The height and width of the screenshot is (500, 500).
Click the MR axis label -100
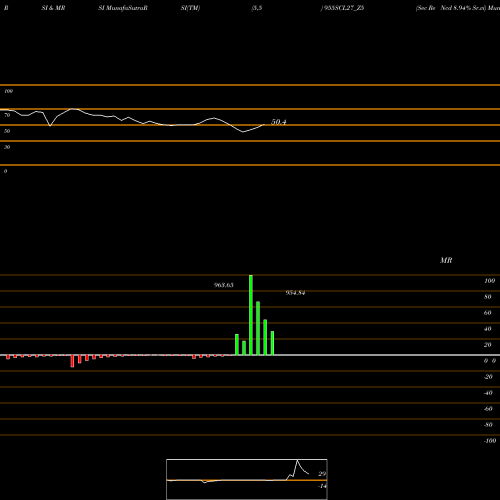490,441
